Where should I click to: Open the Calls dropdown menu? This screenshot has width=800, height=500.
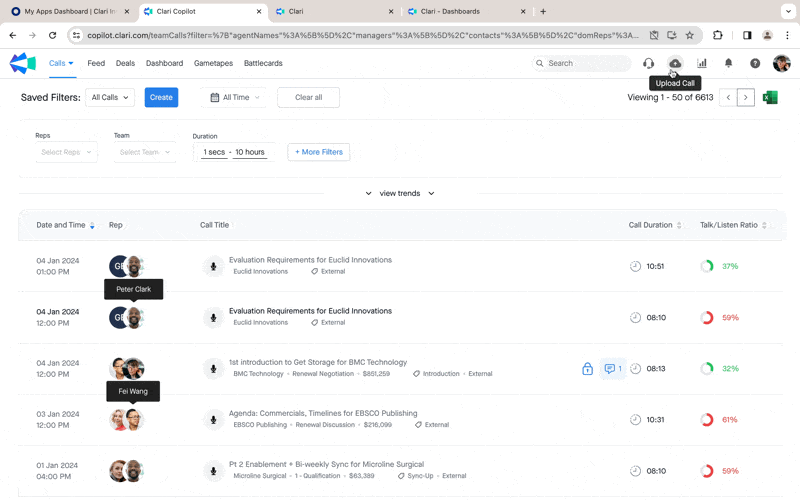(61, 63)
